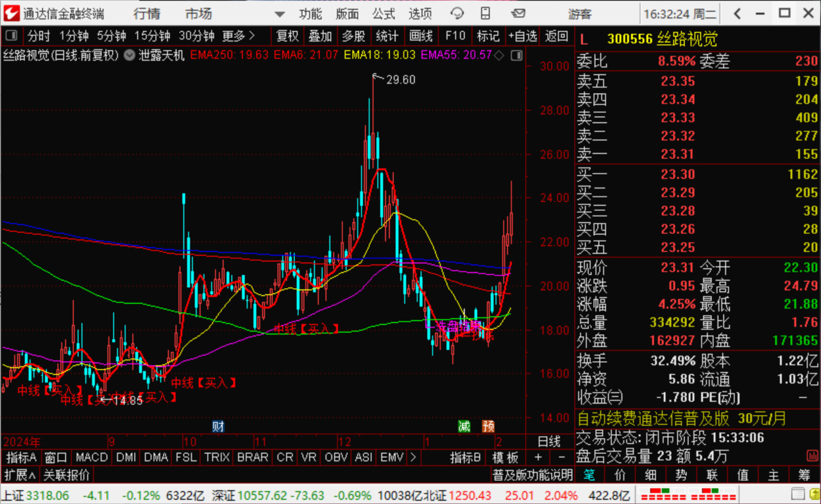This screenshot has height=504, width=821.
Task: Click 多股 multi-stock button
Action: [x=353, y=37]
